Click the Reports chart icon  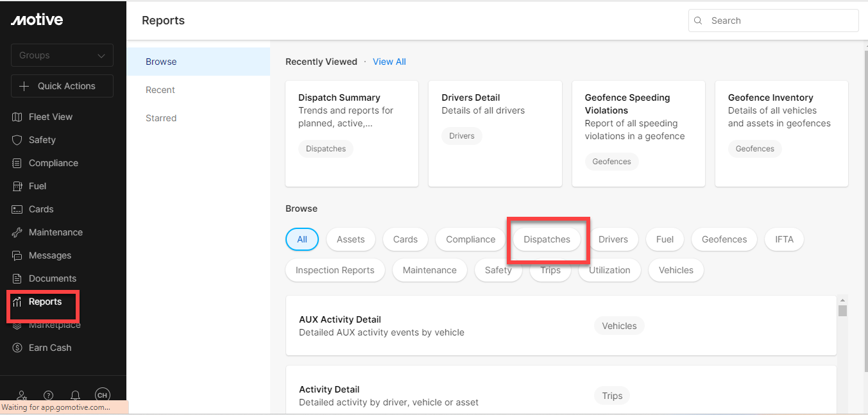[17, 301]
